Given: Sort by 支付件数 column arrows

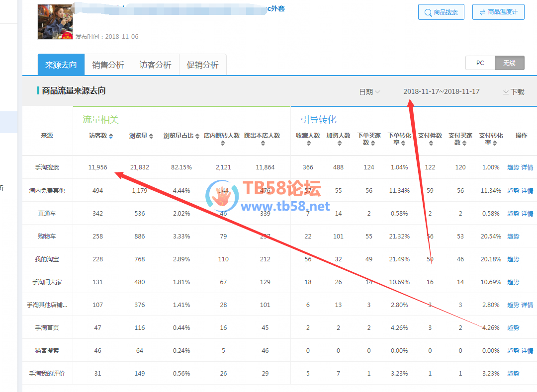Looking at the screenshot, I should coord(431,143).
